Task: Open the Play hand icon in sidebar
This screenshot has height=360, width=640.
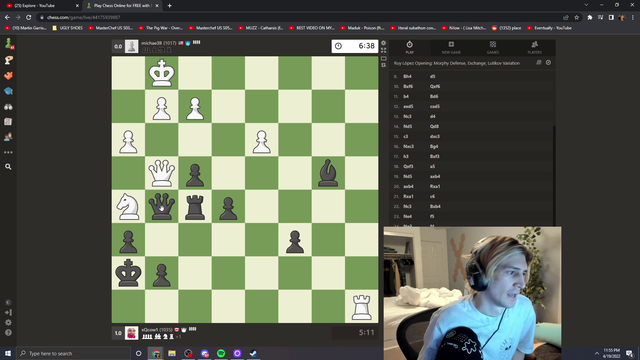Action: 8,60
